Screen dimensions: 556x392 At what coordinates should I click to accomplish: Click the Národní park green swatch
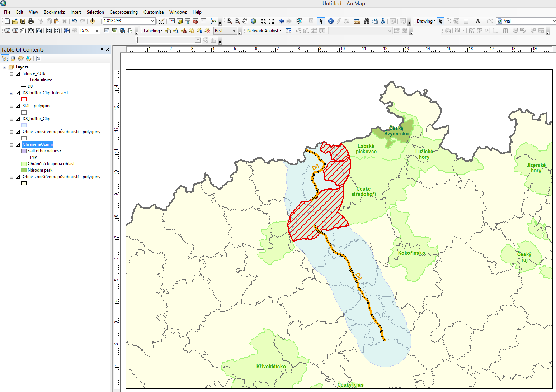coord(24,170)
